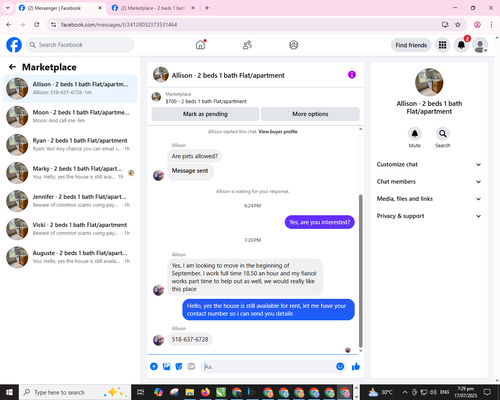
Task: Open Chrome three-dot menu
Action: point(491,25)
